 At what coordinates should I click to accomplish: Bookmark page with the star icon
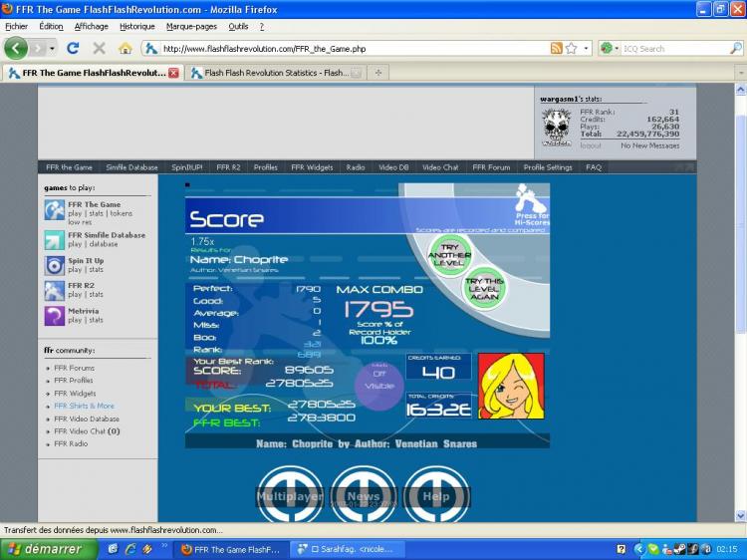571,48
